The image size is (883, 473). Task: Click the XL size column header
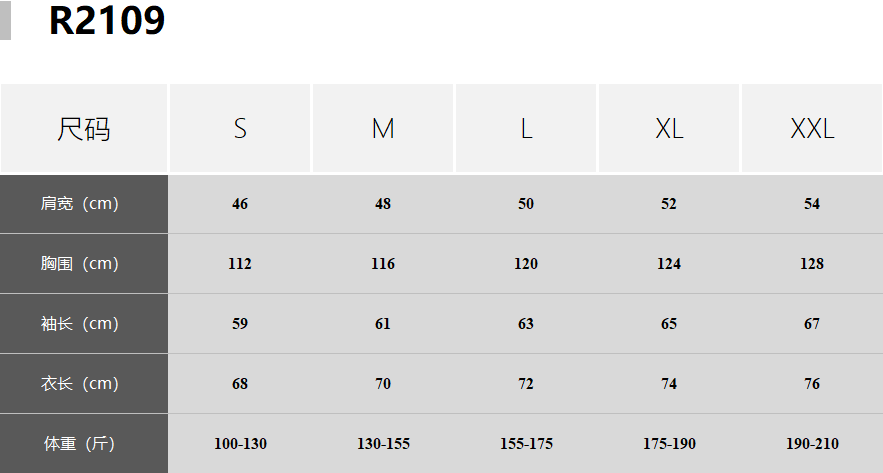tap(669, 129)
